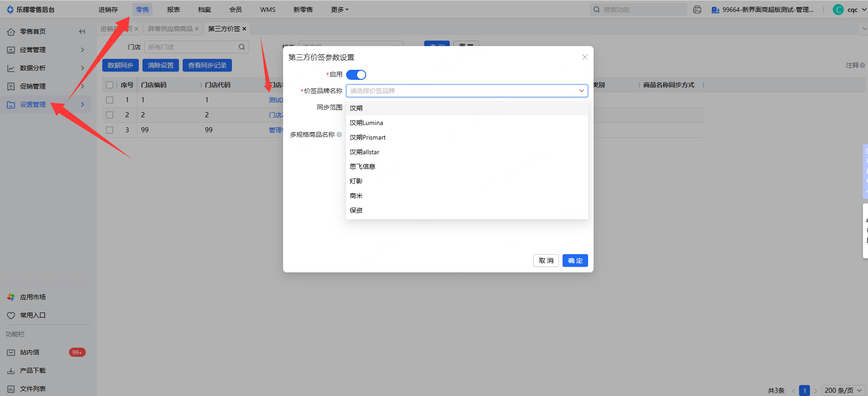Screen dimensions: 868x396
Task: Click the 清除设置 button
Action: pos(161,65)
